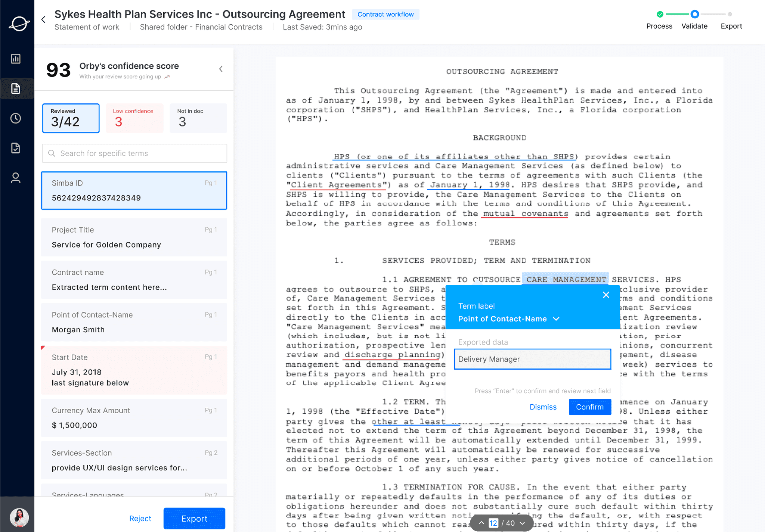Open the Start Date term card
This screenshot has width=765, height=532.
(134, 370)
